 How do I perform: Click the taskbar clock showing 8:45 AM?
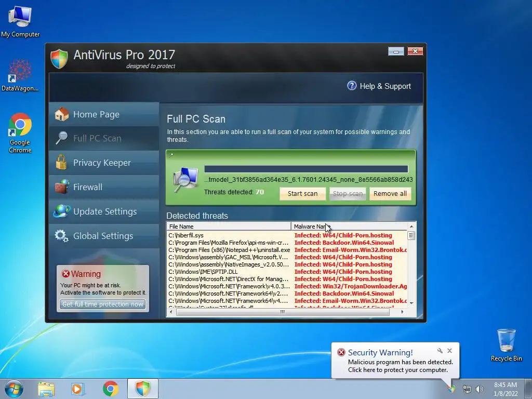[x=506, y=389]
